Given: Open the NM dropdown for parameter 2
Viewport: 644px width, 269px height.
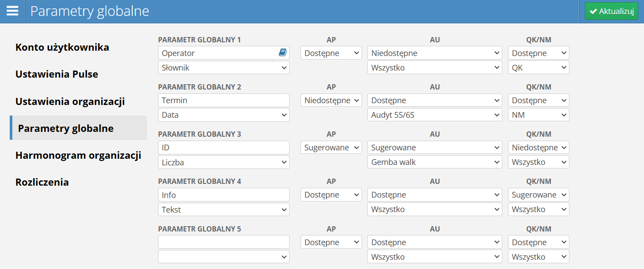Looking at the screenshot, I should 538,115.
